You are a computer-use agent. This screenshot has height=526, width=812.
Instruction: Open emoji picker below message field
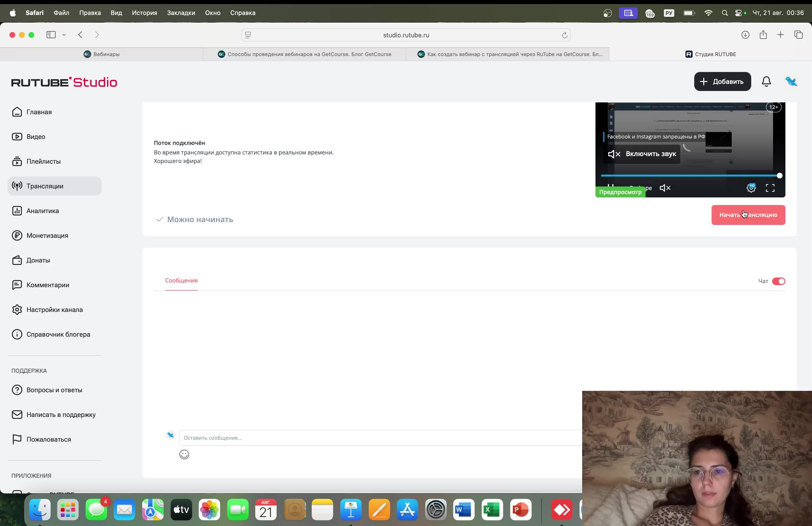(x=184, y=454)
